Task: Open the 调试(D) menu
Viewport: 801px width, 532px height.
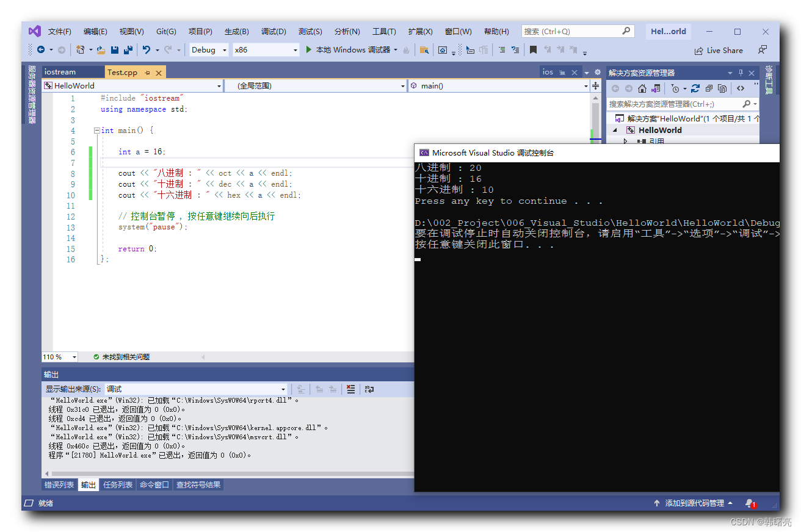Action: tap(273, 31)
